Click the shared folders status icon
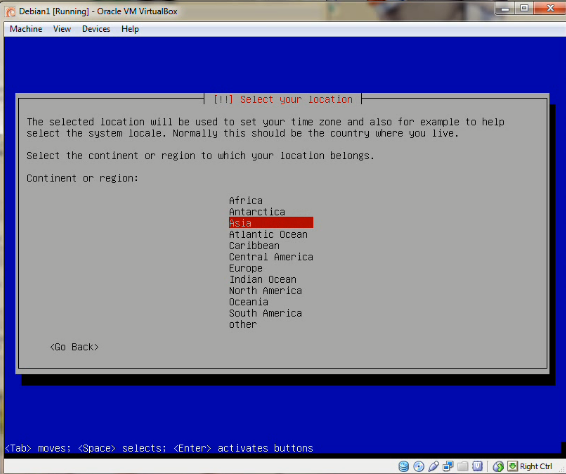Viewport: 566px width, 474px height. pyautogui.click(x=463, y=466)
